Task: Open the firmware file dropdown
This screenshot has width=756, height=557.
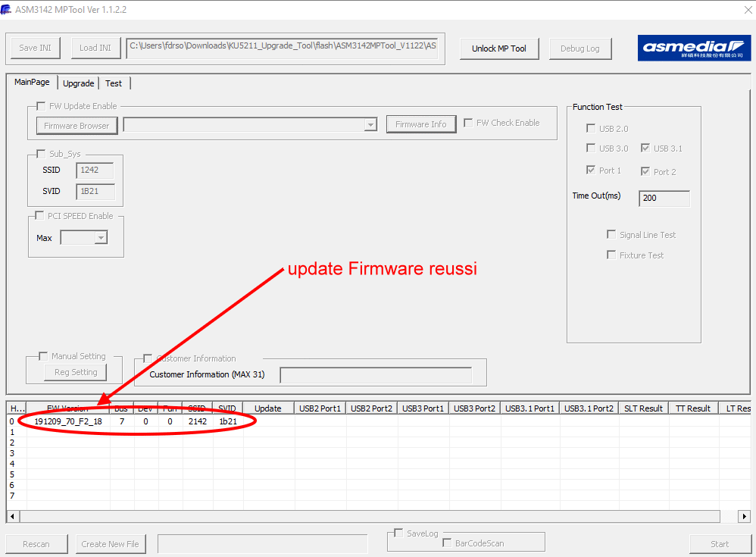Action: coord(370,125)
